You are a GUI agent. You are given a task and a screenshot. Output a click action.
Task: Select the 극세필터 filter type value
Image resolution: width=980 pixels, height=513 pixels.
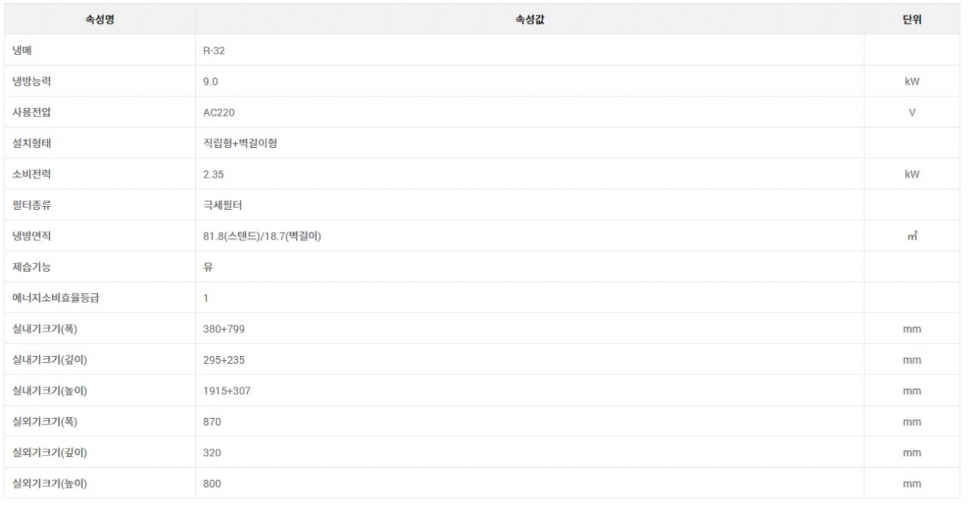coord(223,205)
